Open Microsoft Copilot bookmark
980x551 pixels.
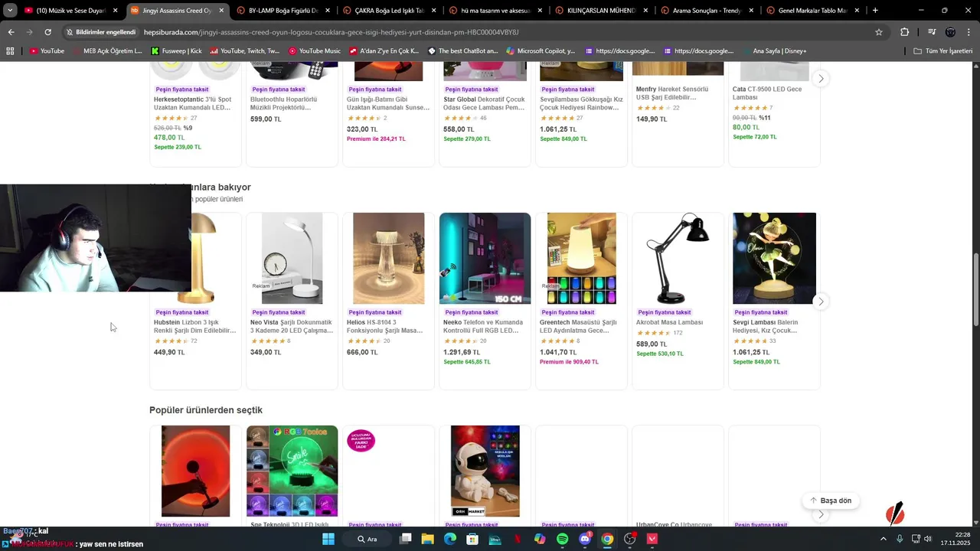[x=540, y=51]
